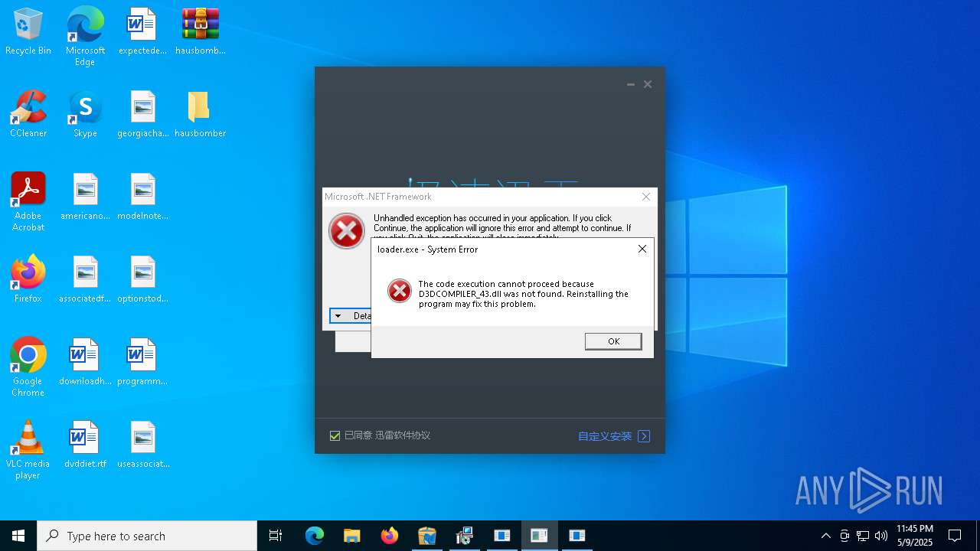The height and width of the screenshot is (551, 980).
Task: Open the Windows Start menu
Action: point(18,536)
